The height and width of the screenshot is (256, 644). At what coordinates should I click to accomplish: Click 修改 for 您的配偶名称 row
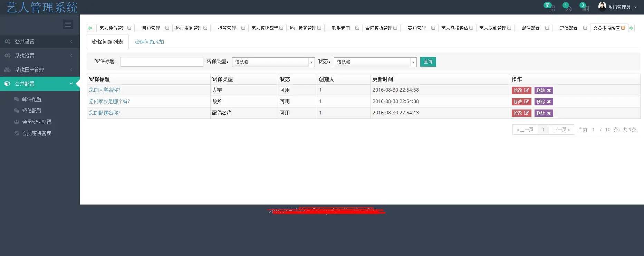(x=521, y=113)
